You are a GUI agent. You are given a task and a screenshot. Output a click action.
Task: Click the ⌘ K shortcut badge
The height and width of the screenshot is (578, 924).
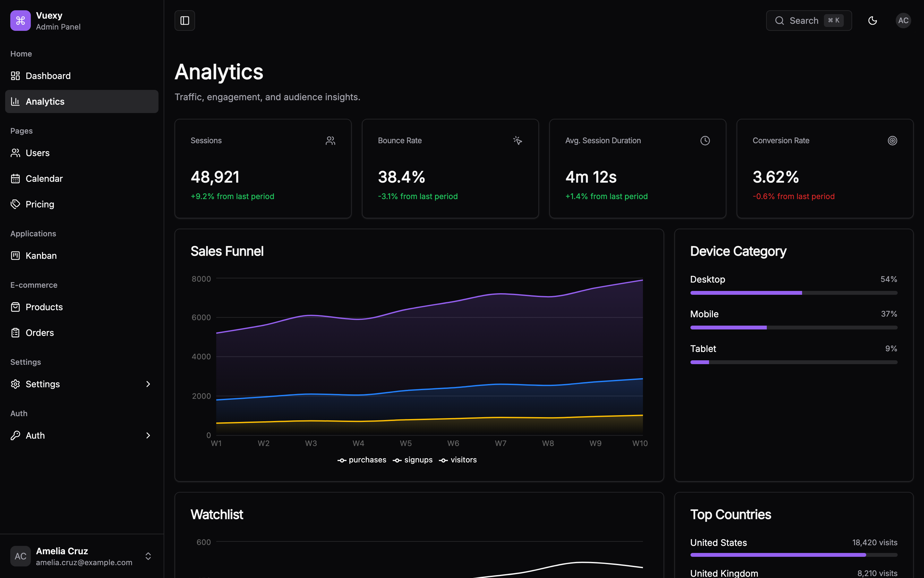pyautogui.click(x=834, y=20)
